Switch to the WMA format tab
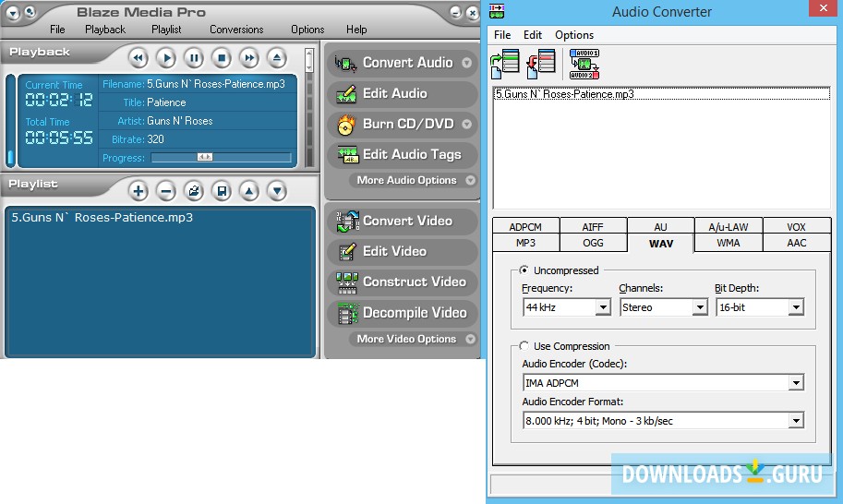This screenshot has height=504, width=843. [729, 243]
